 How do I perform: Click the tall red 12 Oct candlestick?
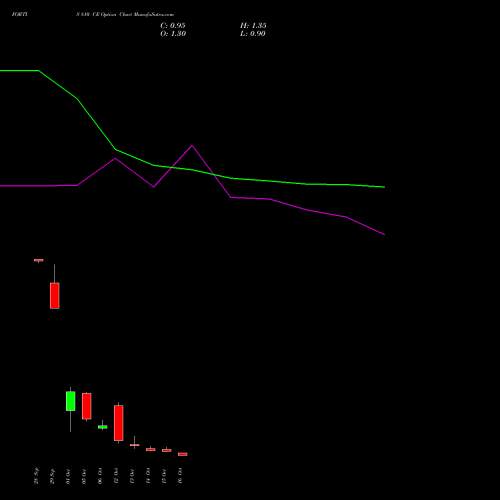click(119, 423)
